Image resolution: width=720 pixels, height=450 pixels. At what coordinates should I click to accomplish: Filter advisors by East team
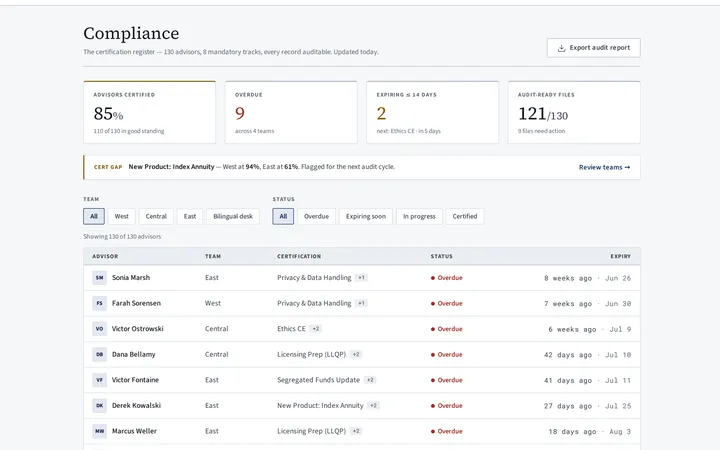(x=190, y=216)
